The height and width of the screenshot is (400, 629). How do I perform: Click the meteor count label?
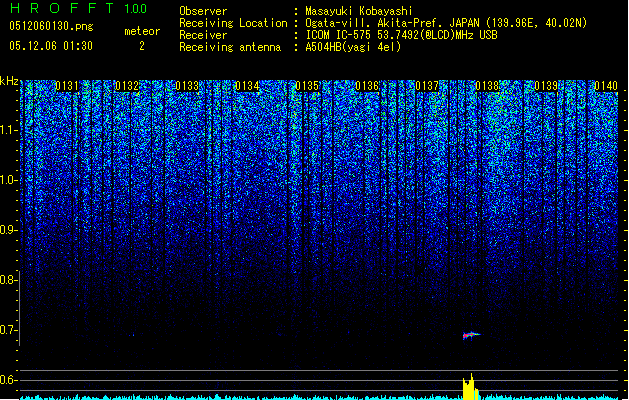point(142,31)
